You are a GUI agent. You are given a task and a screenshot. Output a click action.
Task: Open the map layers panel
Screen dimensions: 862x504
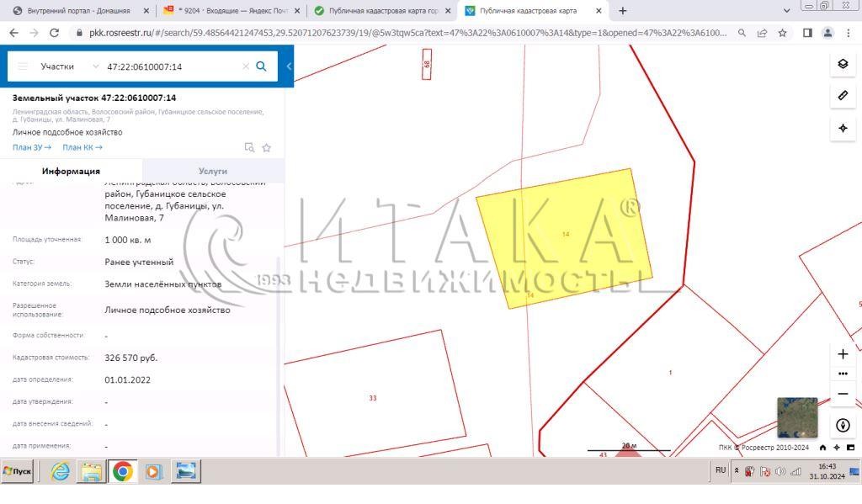click(843, 64)
